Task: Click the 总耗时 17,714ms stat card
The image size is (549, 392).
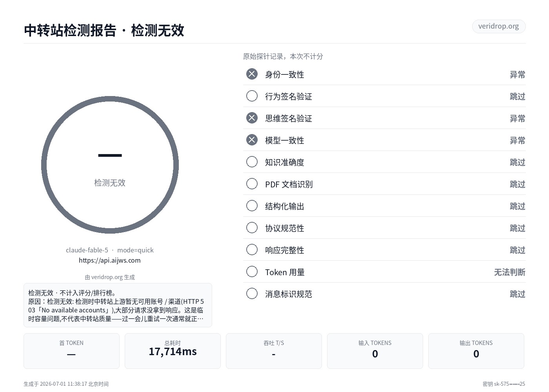Action: tap(173, 351)
